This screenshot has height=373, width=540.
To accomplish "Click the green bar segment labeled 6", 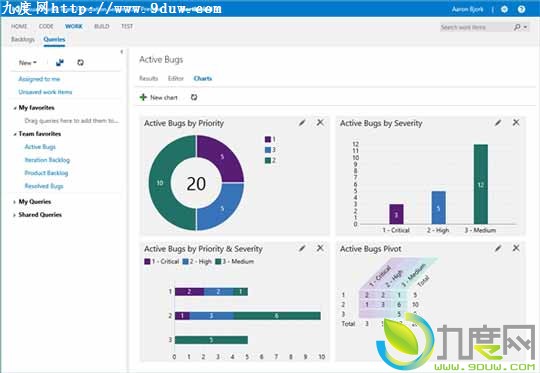I will point(277,316).
